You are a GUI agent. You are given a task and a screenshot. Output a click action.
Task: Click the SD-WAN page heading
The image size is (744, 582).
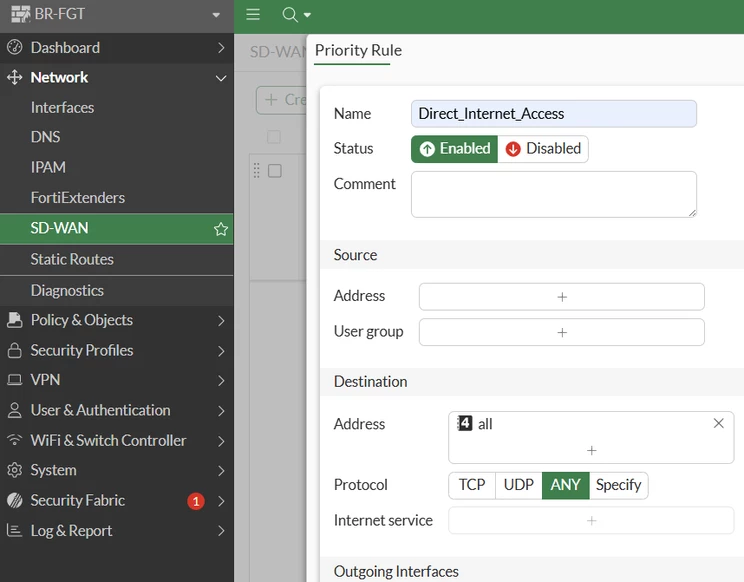278,52
